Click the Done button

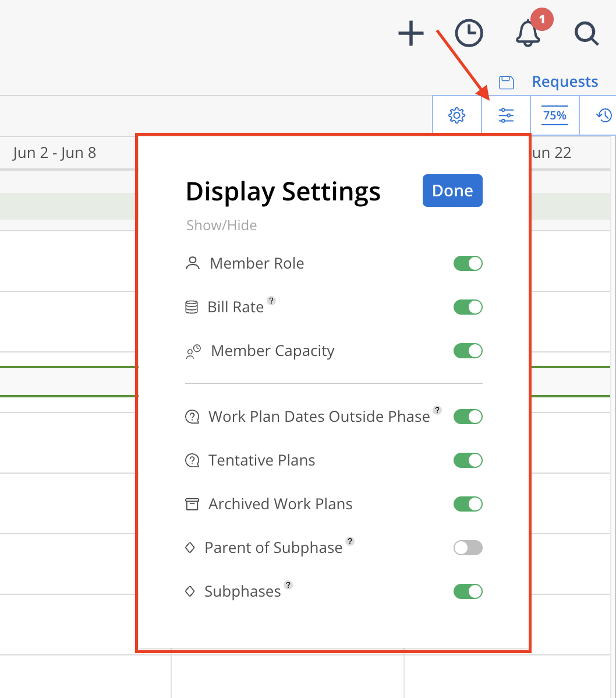pos(452,191)
